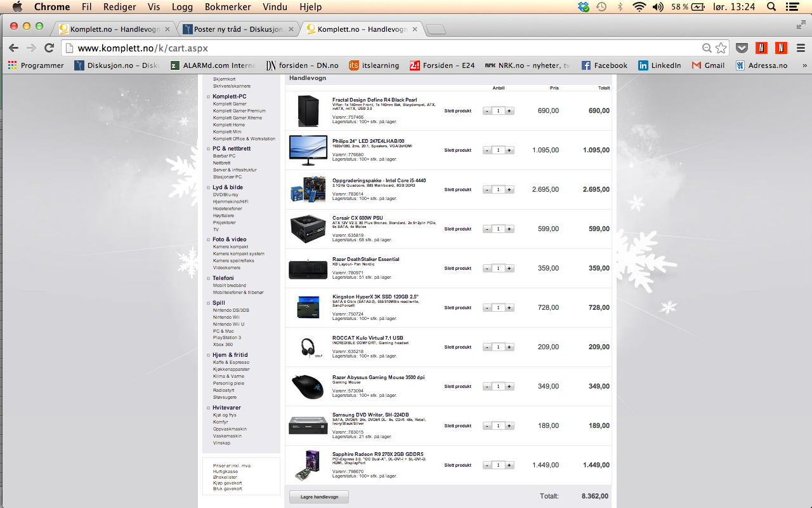Open the Bokmerker menu
Image resolution: width=812 pixels, height=508 pixels.
(x=226, y=7)
